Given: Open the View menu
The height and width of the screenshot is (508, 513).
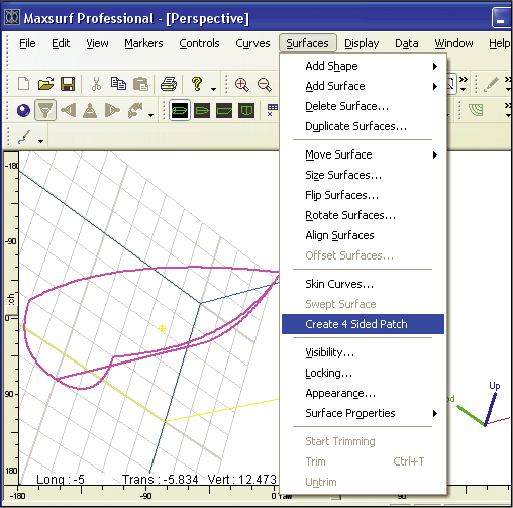Looking at the screenshot, I should tap(97, 43).
